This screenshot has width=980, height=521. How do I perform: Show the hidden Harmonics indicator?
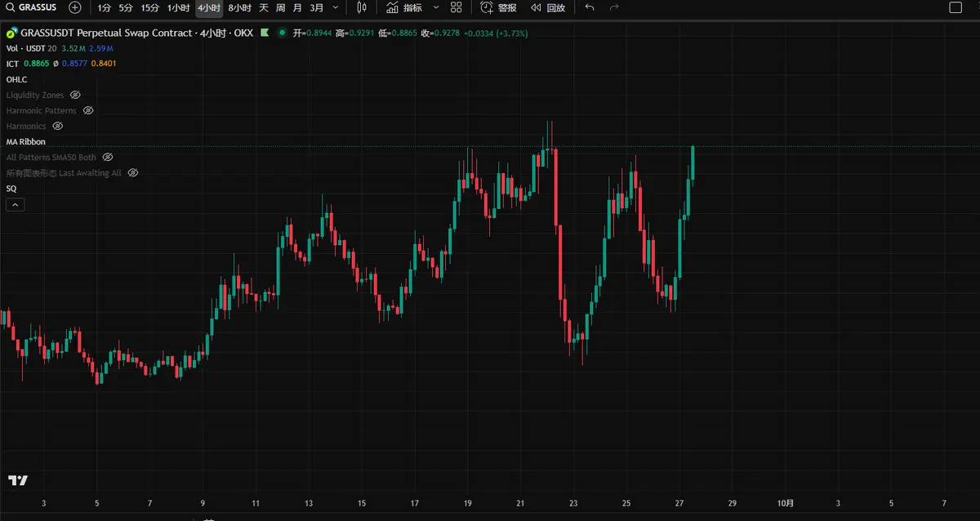(57, 126)
